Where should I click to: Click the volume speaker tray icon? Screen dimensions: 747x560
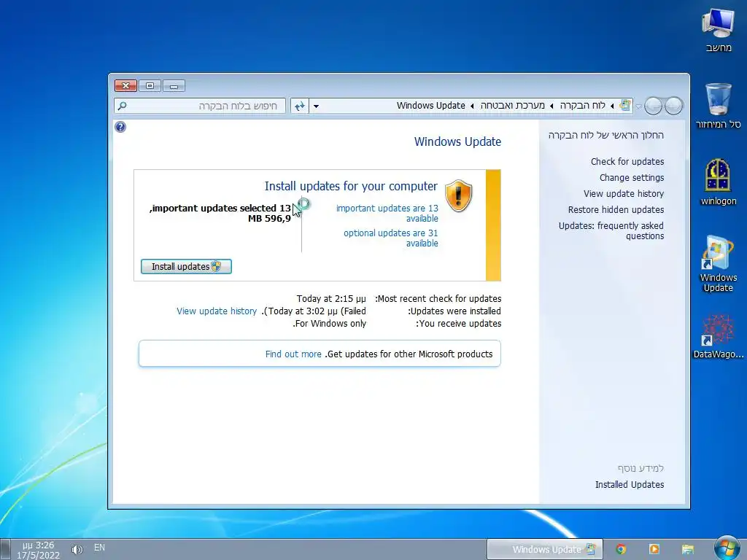pos(77,550)
